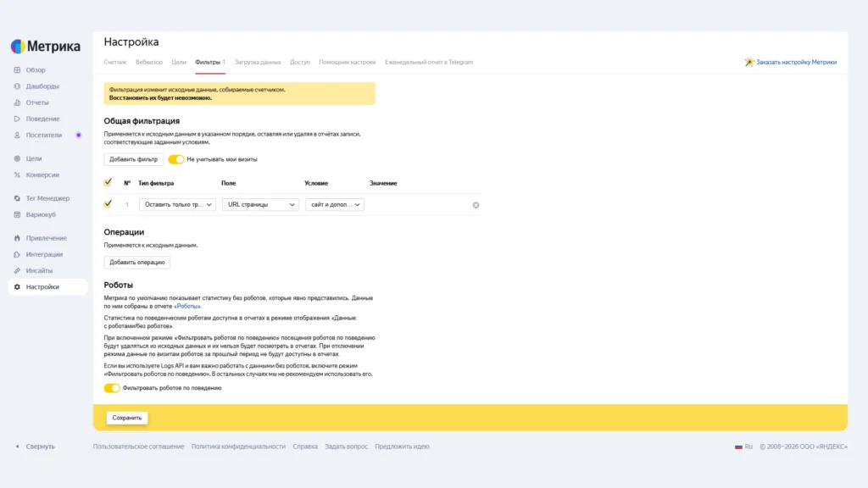
Task: Open the Еженедельный отчет в Telegram tab
Action: coord(429,62)
